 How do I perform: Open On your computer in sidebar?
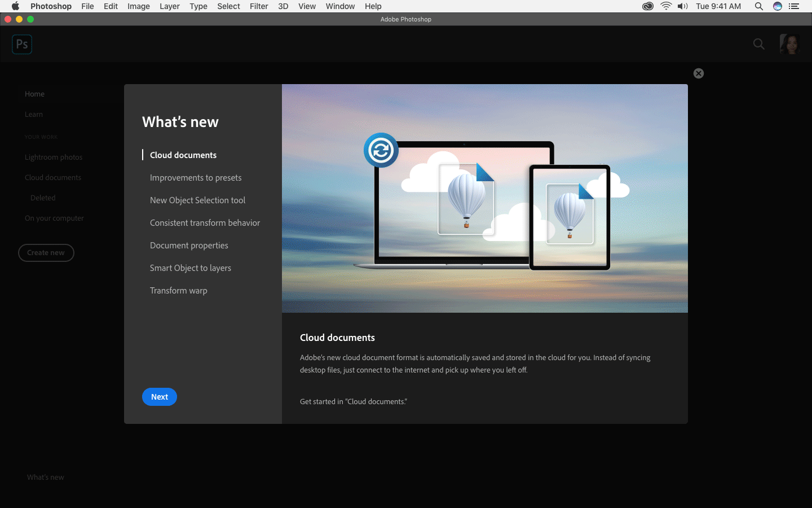tap(54, 218)
